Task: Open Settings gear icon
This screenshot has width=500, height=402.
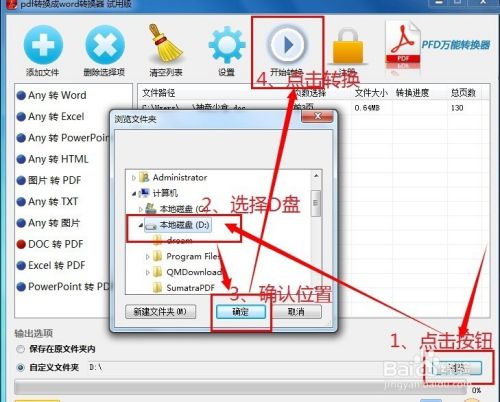Action: (227, 45)
